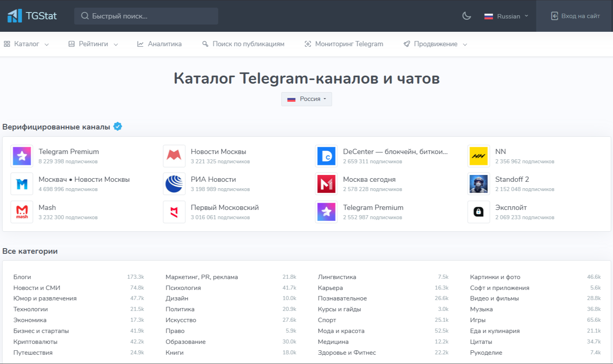Click the 173.3k count beside Блоги
This screenshot has width=613, height=364.
point(136,277)
